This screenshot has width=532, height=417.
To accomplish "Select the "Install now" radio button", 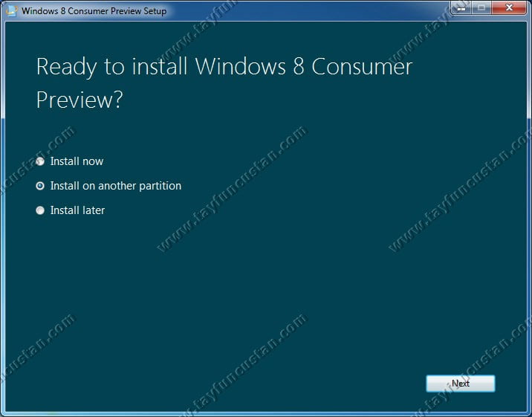I will pos(40,161).
